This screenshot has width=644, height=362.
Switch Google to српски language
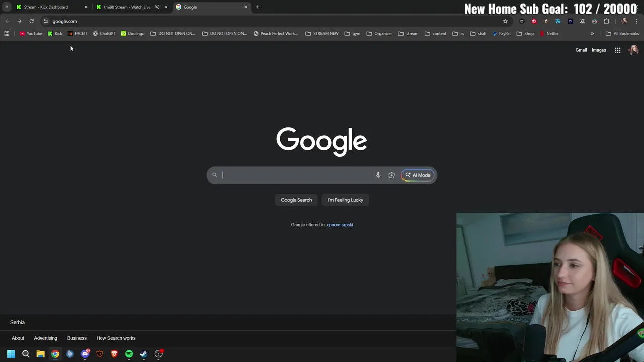(x=333, y=225)
